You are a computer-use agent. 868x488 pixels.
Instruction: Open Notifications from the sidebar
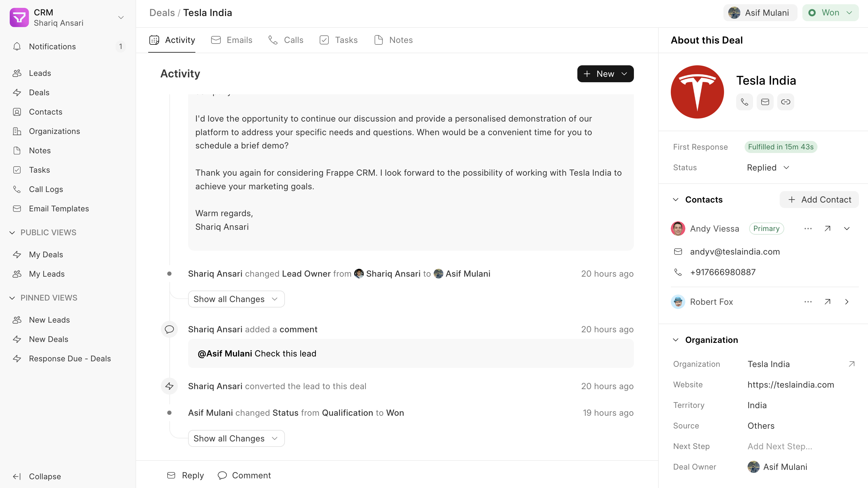[52, 47]
